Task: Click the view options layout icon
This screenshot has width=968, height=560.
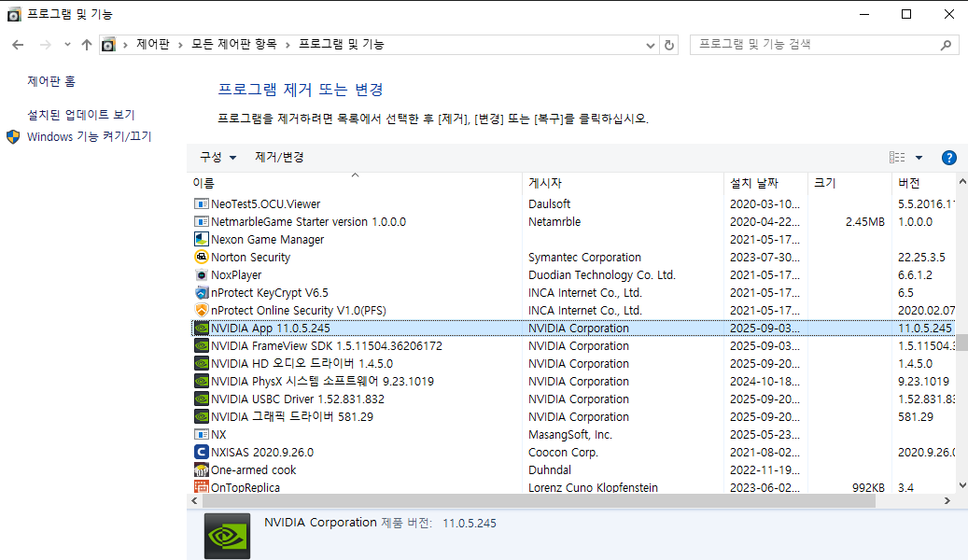Action: click(897, 158)
